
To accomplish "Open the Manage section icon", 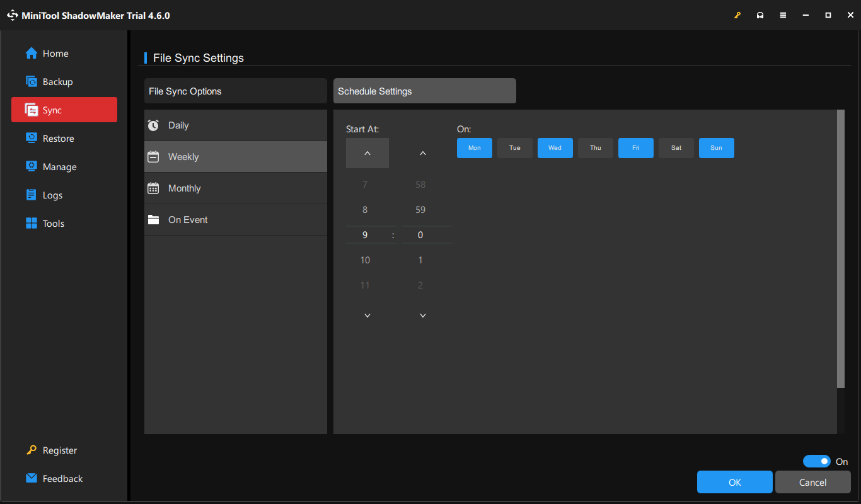I will coord(32,167).
